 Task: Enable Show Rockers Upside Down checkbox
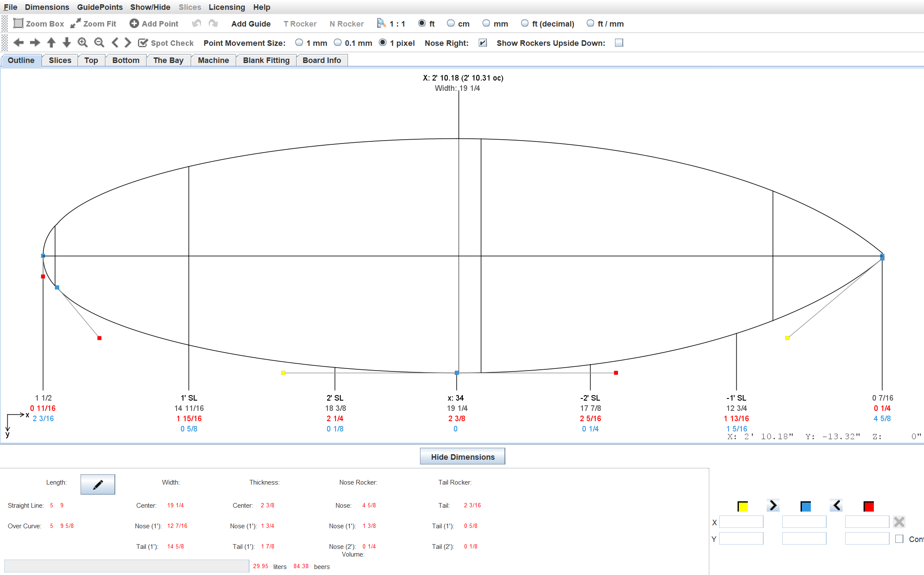coord(619,43)
